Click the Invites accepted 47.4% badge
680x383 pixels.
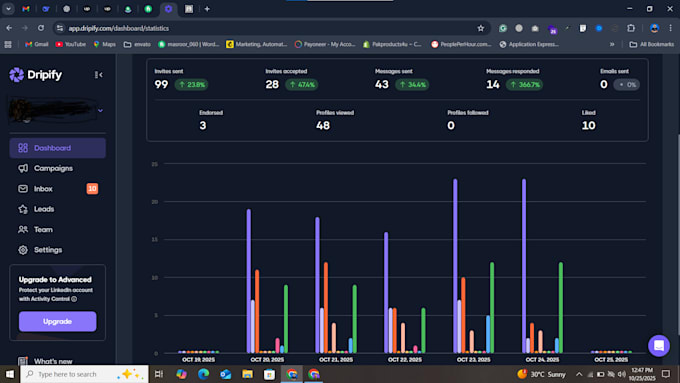click(302, 85)
